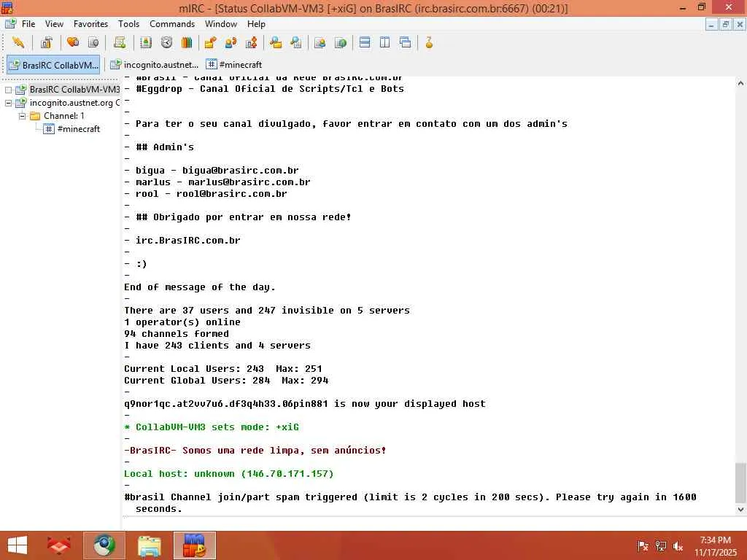The width and height of the screenshot is (747, 560).
Task: Open the Address Book icon
Action: point(146,43)
